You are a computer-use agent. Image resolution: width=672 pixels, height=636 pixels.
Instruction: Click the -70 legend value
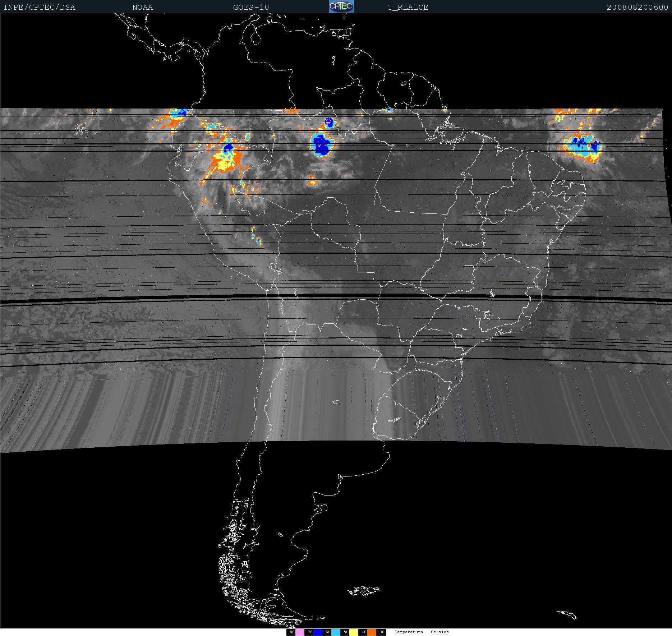click(309, 632)
